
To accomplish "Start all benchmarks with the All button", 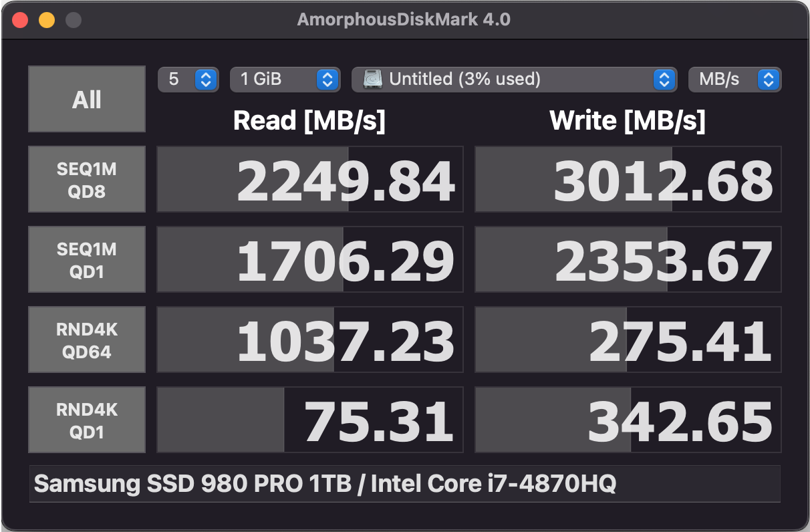I will point(86,99).
